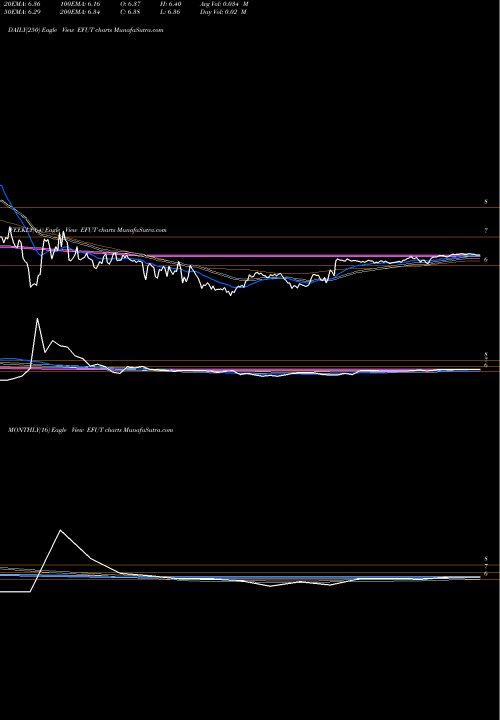Click the 50EMA value in the header
The height and width of the screenshot is (720, 500).
click(22, 12)
